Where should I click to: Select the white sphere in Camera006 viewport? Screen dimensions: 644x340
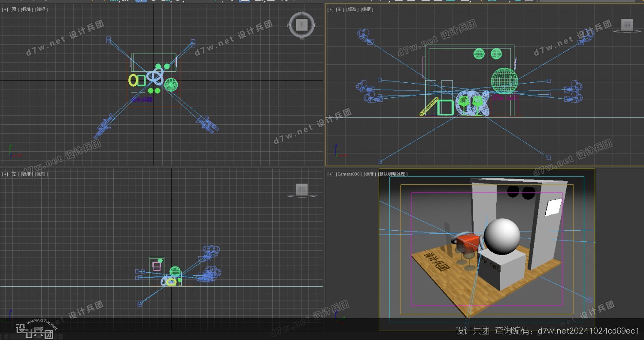502,236
